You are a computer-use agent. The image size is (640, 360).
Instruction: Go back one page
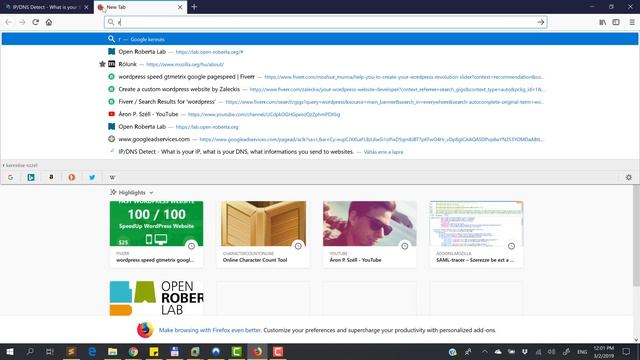9,22
